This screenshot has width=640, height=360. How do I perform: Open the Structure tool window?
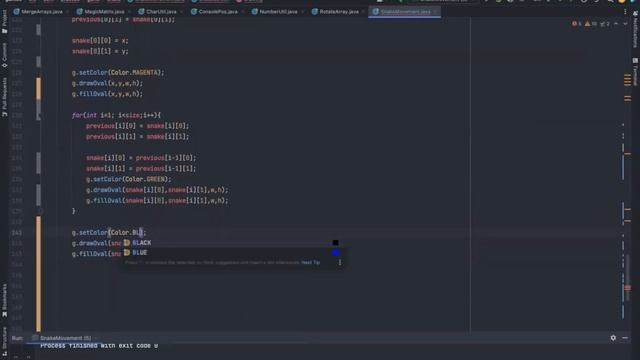4,341
